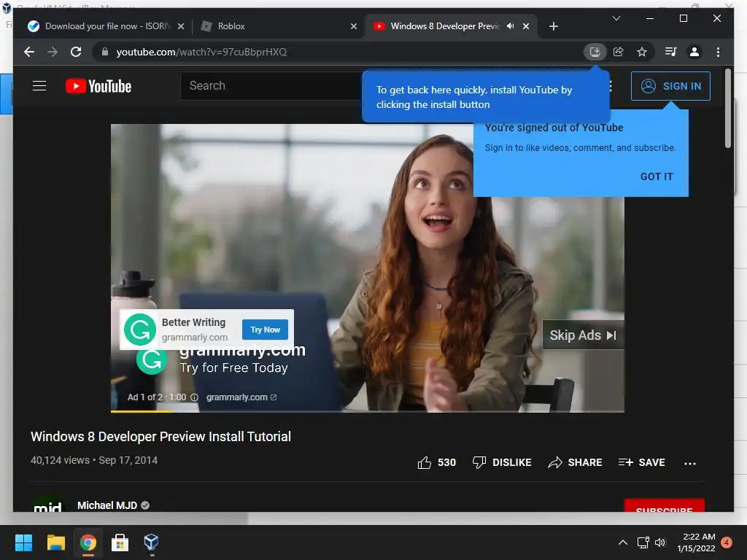This screenshot has height=560, width=747.
Task: Click Chrome icon in taskbar
Action: [x=88, y=542]
